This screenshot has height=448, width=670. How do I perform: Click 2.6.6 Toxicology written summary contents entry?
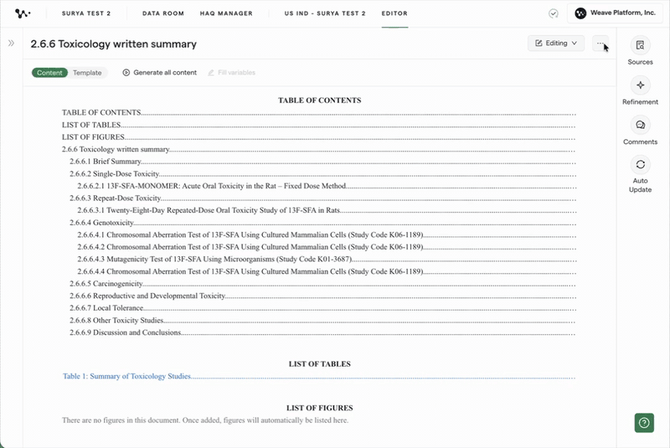[x=319, y=150]
